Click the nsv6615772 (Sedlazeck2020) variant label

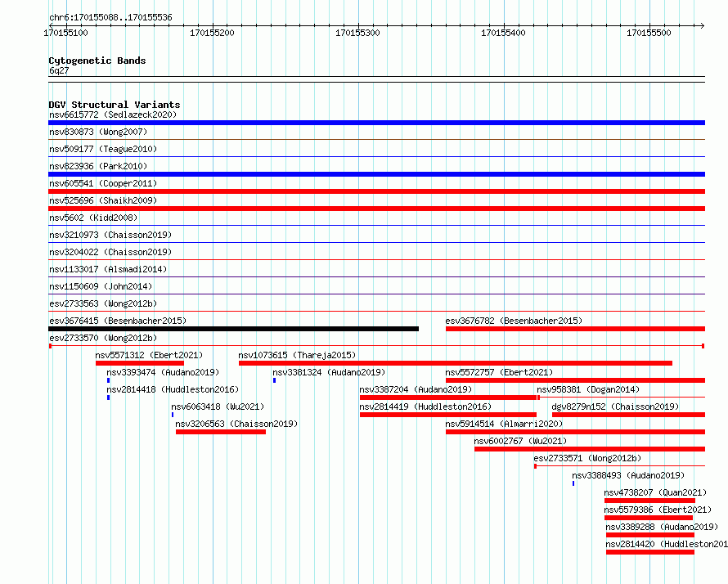coord(113,115)
